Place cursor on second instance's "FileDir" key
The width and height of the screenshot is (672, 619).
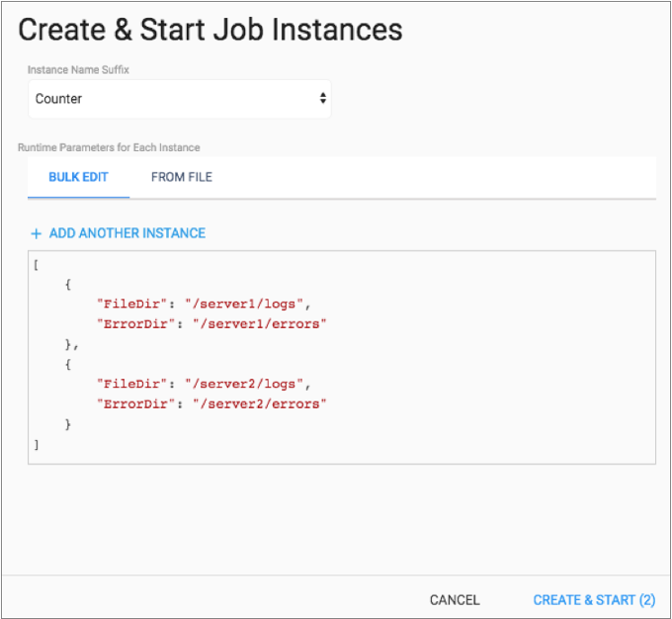133,385
